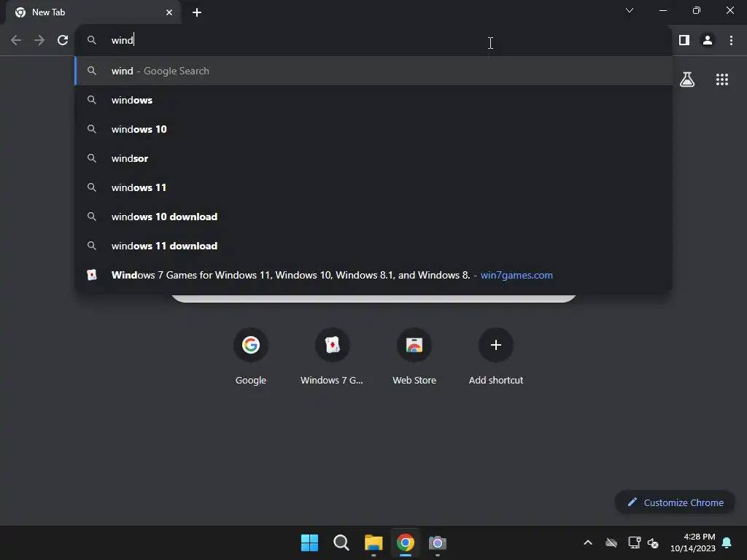Click the muted volume tray icon
The image size is (747, 560).
pyautogui.click(x=653, y=542)
